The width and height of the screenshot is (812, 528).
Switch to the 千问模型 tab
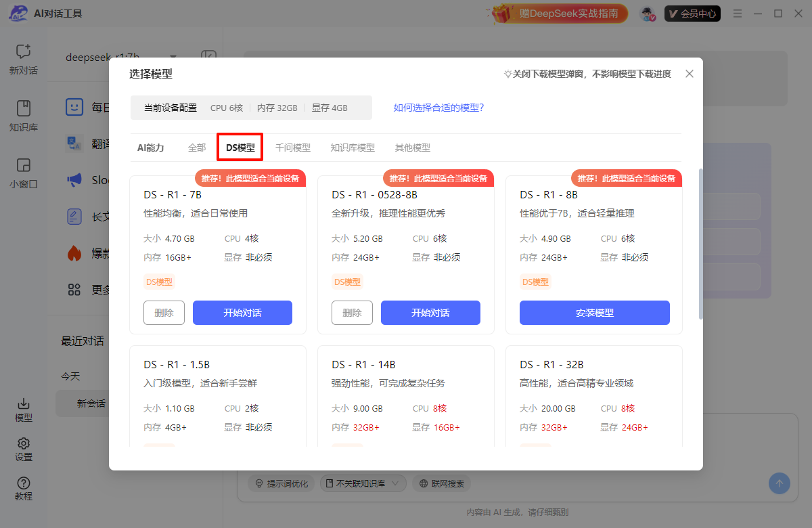pyautogui.click(x=293, y=148)
